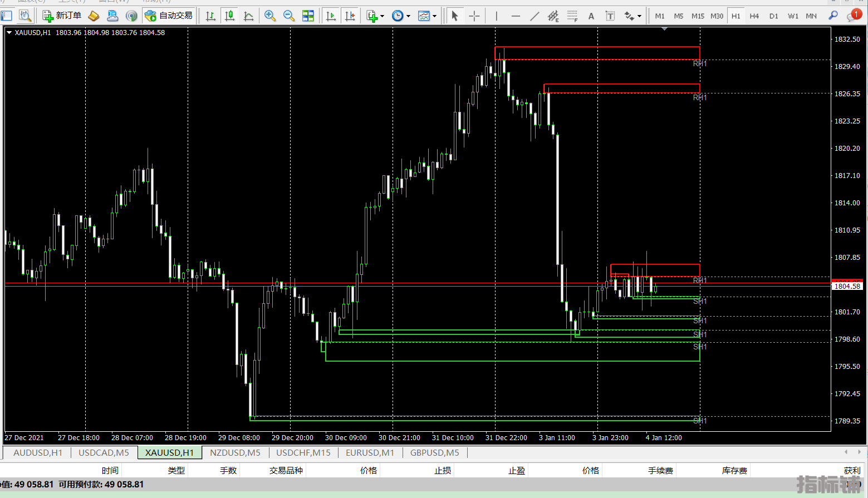Click the chart Templates icon
This screenshot has width=868, height=498.
pyautogui.click(x=424, y=16)
